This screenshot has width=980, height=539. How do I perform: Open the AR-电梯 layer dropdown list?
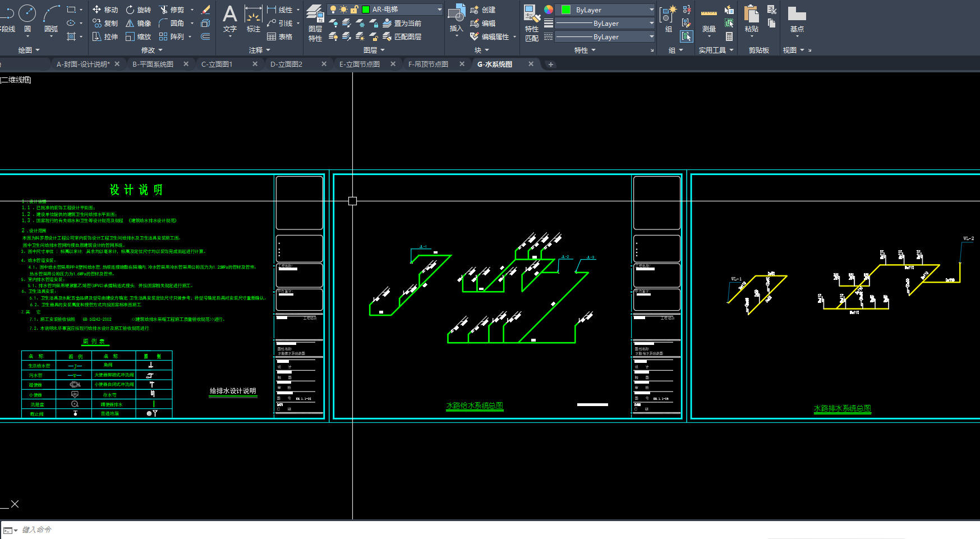coord(439,10)
